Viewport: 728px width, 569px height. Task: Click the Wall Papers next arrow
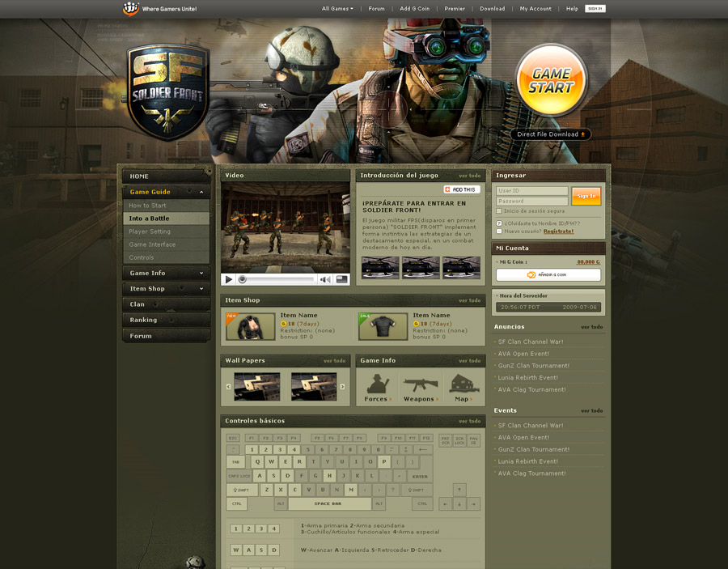point(342,386)
